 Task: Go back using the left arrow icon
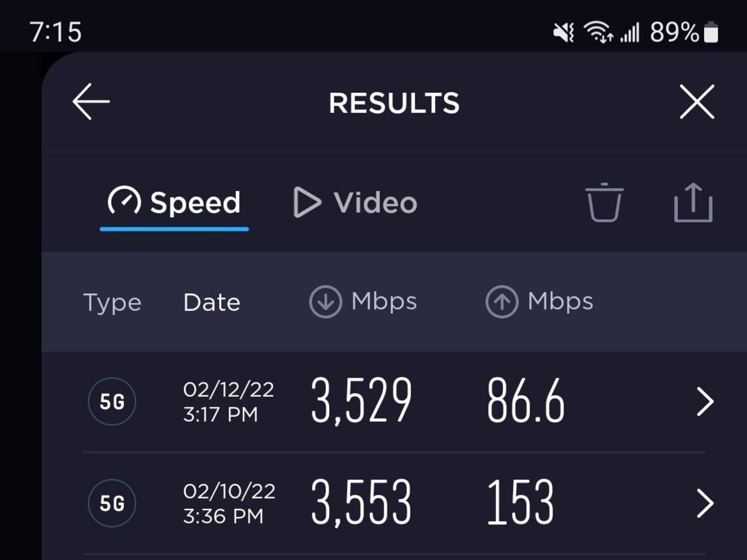pos(91,101)
